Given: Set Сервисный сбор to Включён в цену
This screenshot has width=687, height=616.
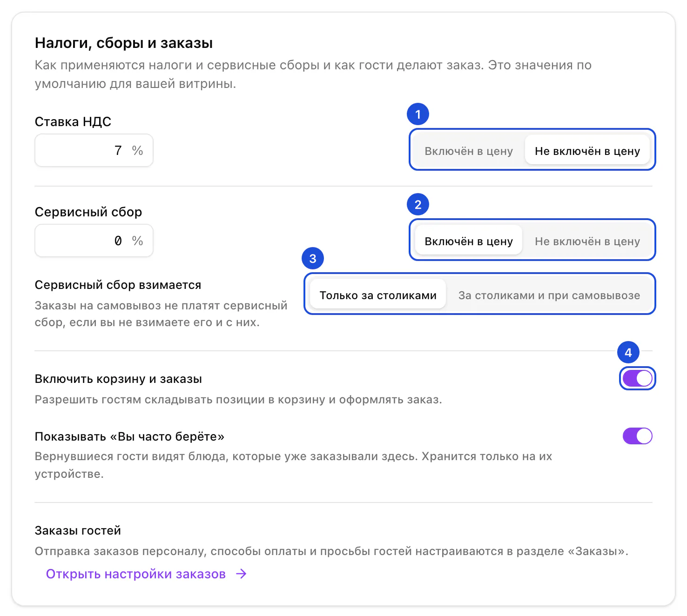Looking at the screenshot, I should [469, 241].
